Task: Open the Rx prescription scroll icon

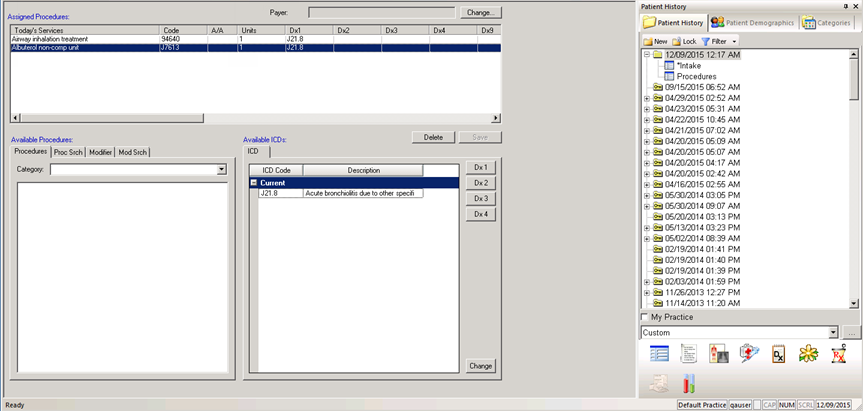Action: click(x=838, y=354)
